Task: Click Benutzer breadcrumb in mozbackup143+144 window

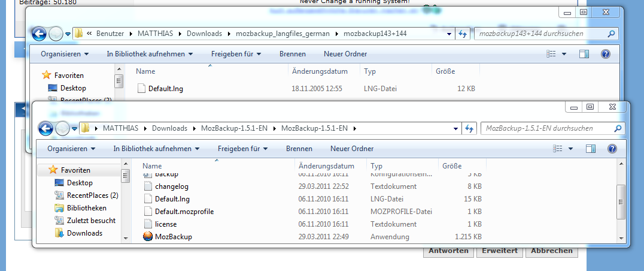Action: [110, 34]
